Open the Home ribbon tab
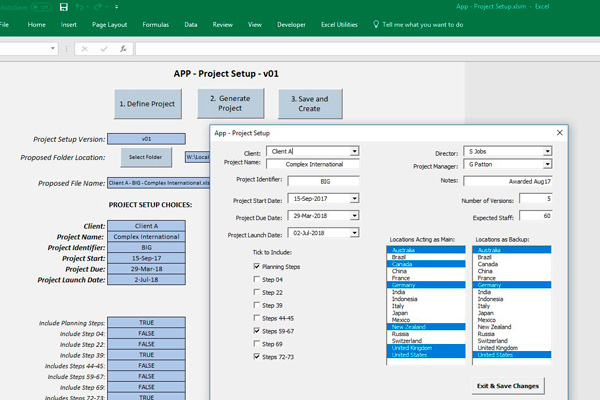Image resolution: width=600 pixels, height=400 pixels. [36, 24]
